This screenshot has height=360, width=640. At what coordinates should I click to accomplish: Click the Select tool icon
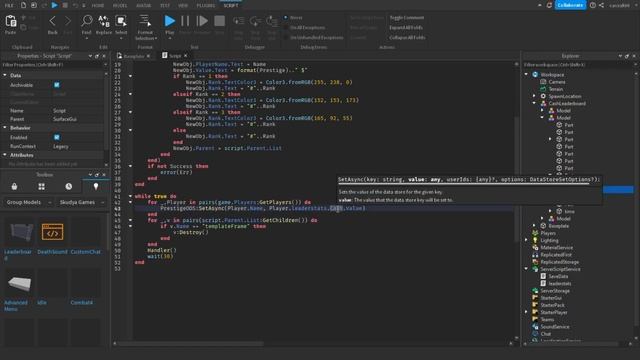(x=121, y=21)
